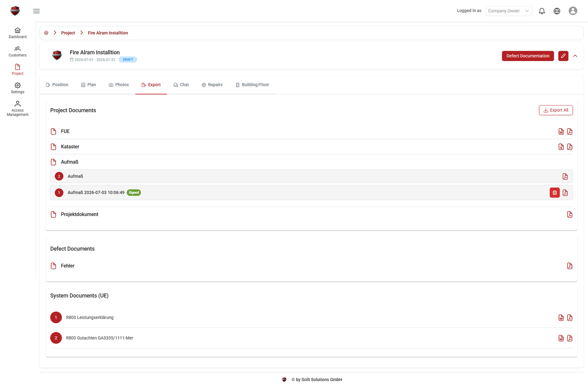Download R800 Gutachten as Word
The height and width of the screenshot is (387, 588).
[x=561, y=338]
